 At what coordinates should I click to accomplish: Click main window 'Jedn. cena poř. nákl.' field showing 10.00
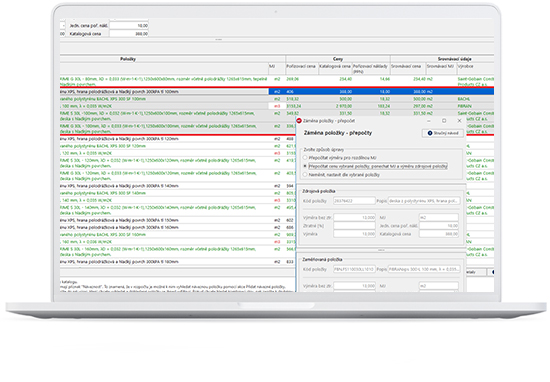[129, 26]
